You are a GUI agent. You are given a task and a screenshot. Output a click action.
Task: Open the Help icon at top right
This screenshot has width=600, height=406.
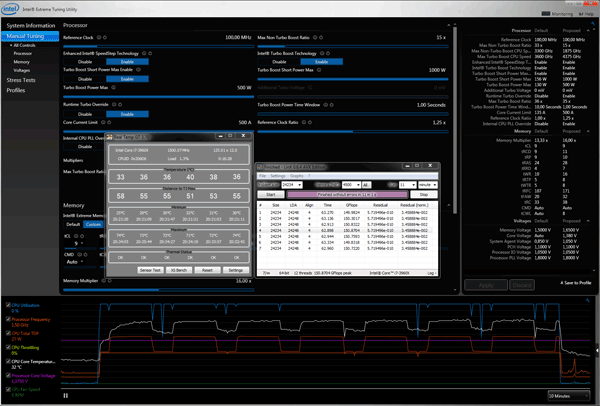(581, 14)
